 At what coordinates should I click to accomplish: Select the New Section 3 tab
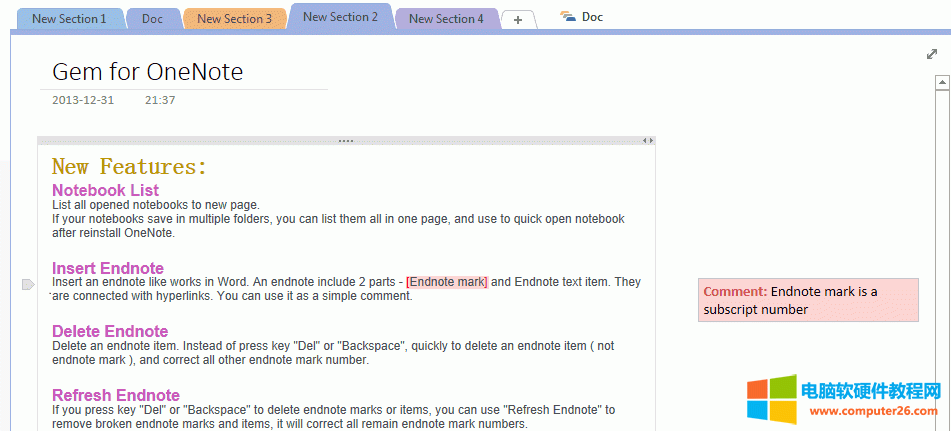[x=234, y=19]
